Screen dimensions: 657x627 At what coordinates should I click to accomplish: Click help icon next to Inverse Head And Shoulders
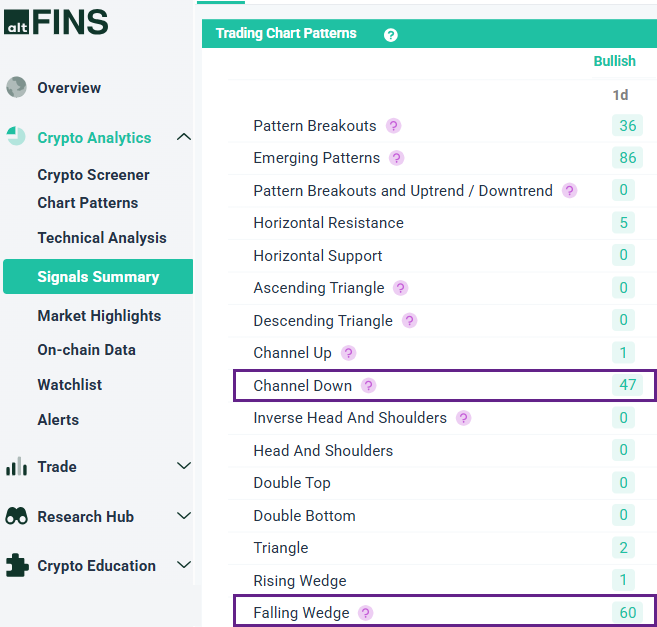(464, 418)
